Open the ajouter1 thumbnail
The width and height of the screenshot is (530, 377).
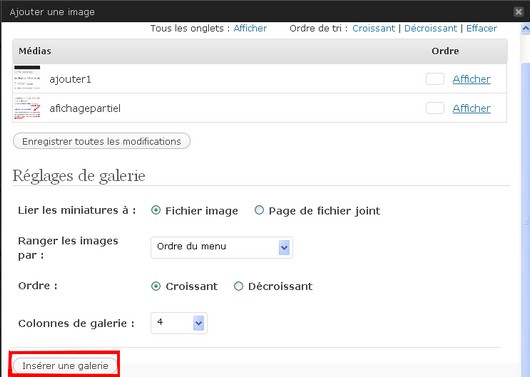tap(27, 78)
